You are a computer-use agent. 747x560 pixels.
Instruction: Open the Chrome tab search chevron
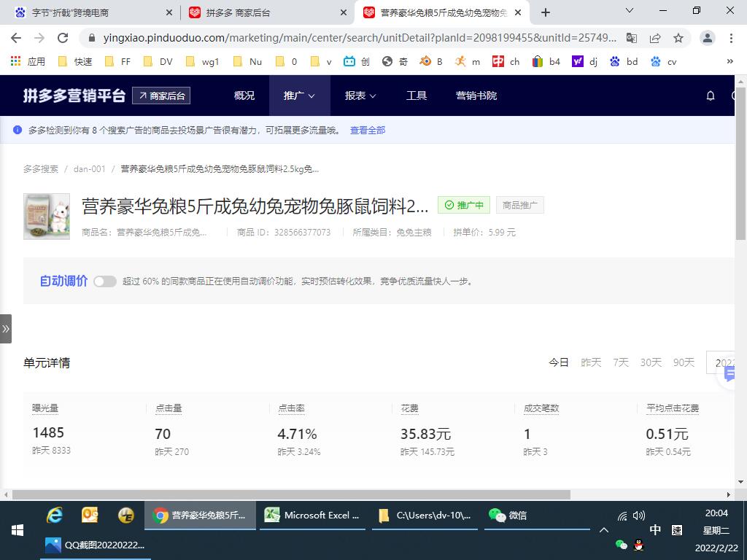tap(630, 10)
